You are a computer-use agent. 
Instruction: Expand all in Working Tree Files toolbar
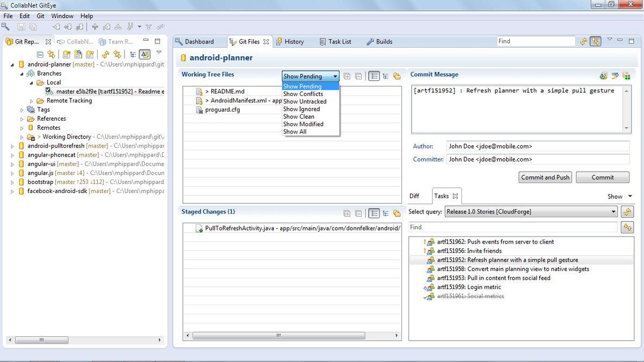[347, 76]
